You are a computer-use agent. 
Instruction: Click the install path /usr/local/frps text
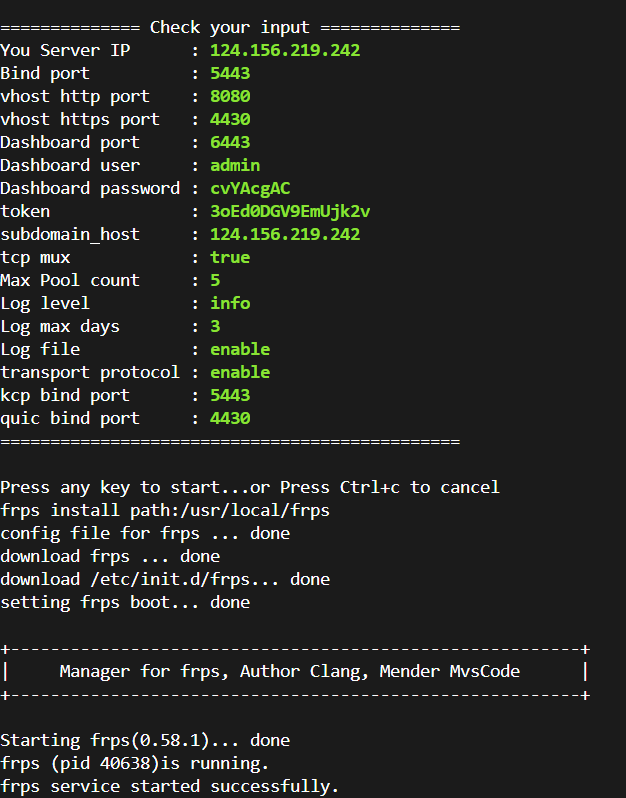(x=260, y=510)
